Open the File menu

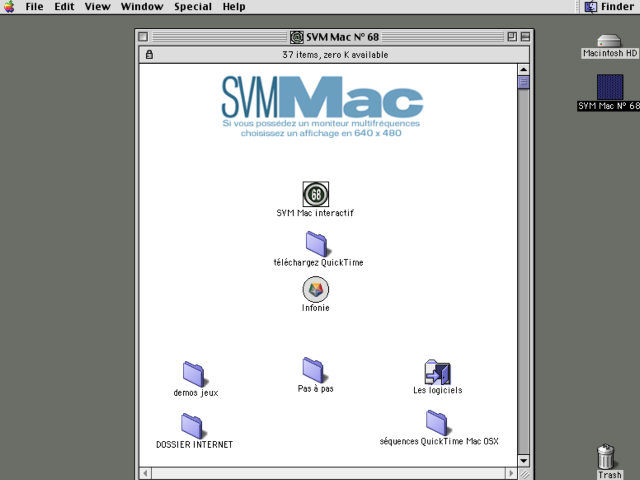point(34,7)
